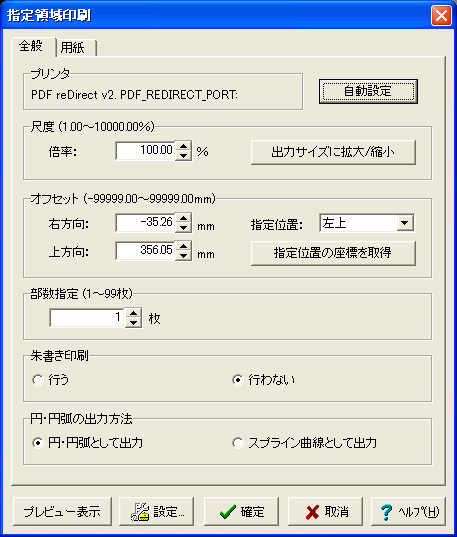Switch to the 用紙 tab
Viewport: 457px width, 537px height.
point(76,48)
